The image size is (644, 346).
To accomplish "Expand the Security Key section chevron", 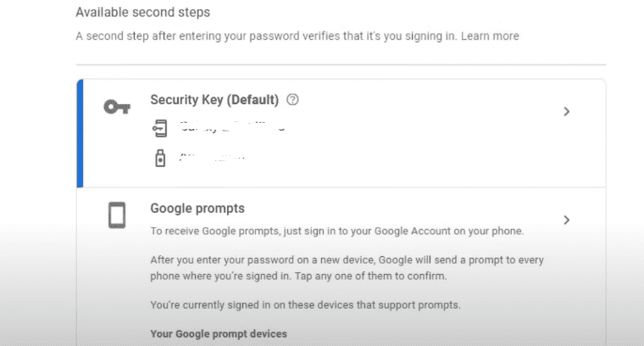I will click(x=567, y=111).
